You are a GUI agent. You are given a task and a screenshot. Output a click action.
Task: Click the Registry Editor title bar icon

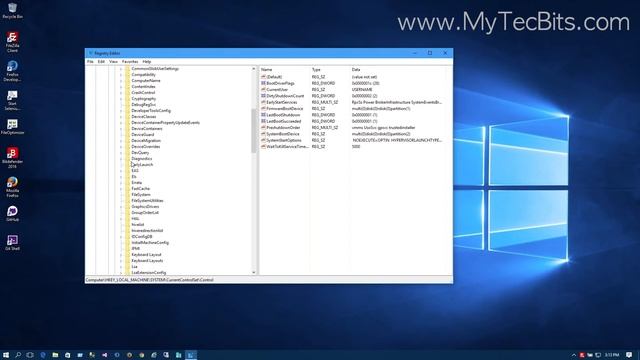click(x=91, y=53)
